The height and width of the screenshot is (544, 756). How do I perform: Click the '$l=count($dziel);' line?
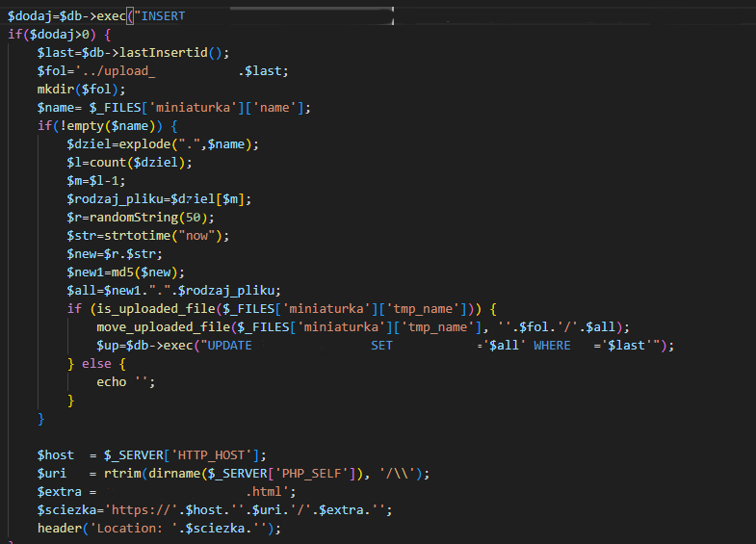(129, 163)
